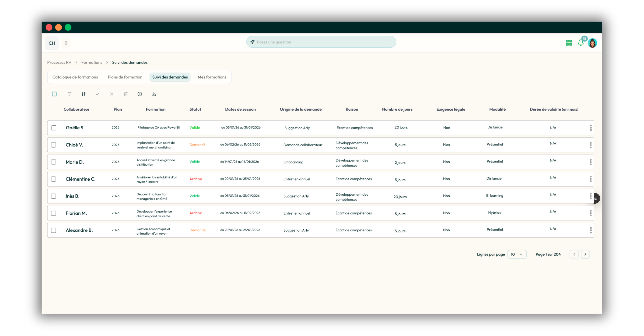644x336 pixels.
Task: Switch to Catalogue de formations tab
Action: 75,77
